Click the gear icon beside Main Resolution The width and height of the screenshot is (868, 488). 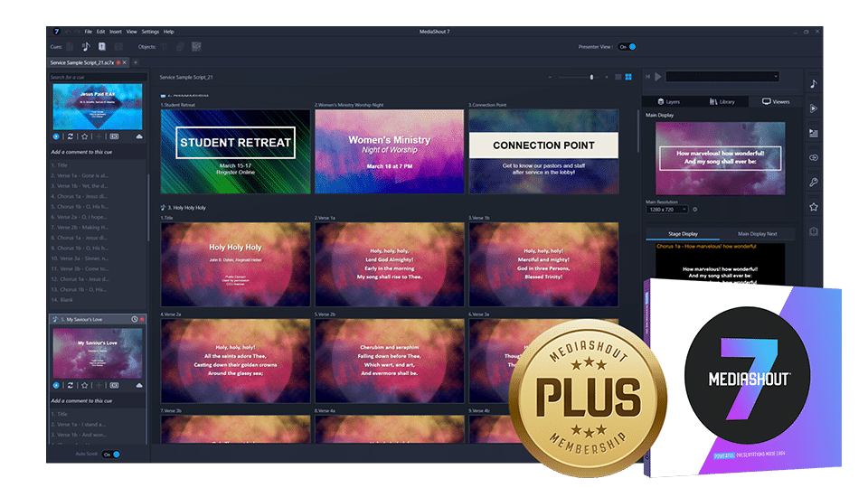click(694, 210)
